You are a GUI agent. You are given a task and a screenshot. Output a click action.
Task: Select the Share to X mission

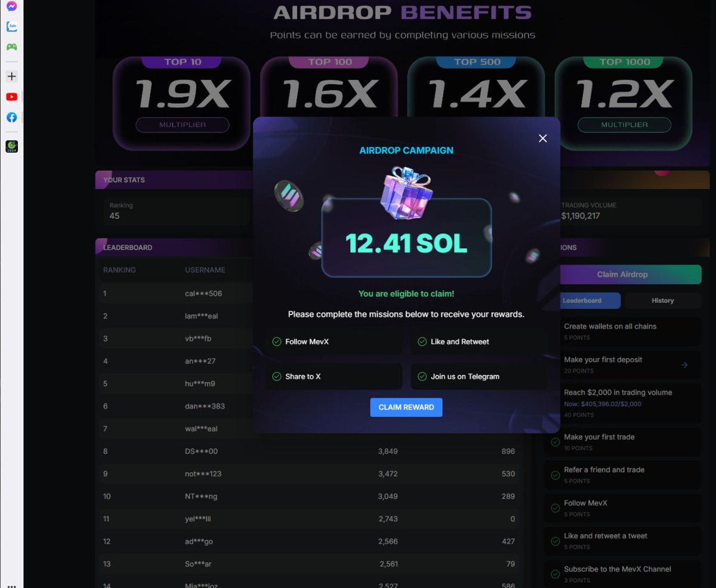tap(334, 377)
